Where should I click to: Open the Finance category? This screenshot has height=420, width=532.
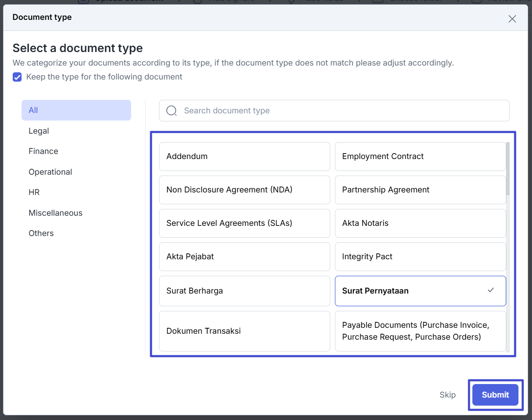(x=43, y=151)
